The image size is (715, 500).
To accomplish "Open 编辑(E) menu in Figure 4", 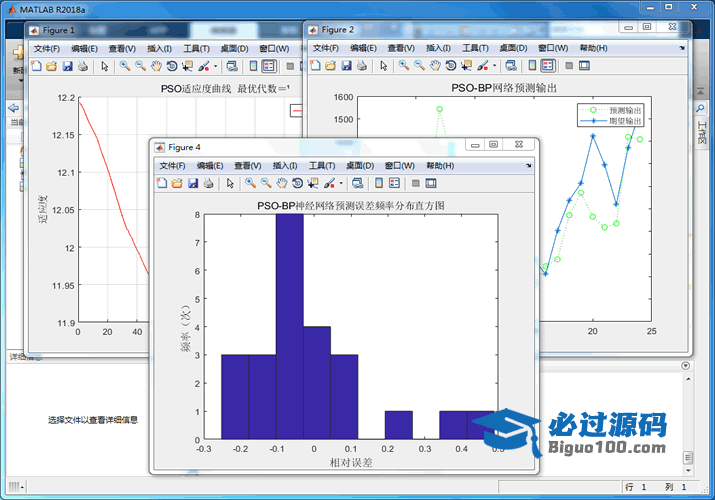I will tap(210, 166).
